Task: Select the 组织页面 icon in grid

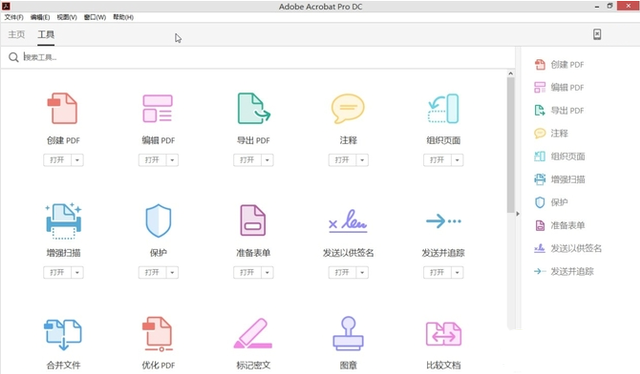Action: 443,109
